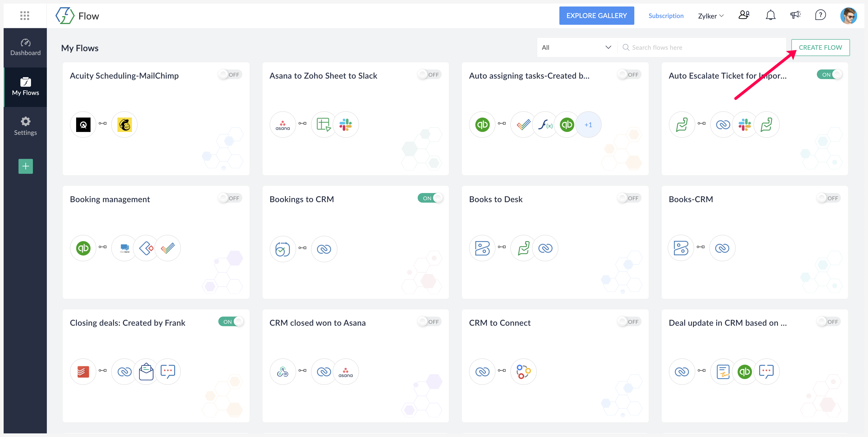The height and width of the screenshot is (437, 868).
Task: Click the Mailchimp icon in Acuity flow
Action: (124, 125)
